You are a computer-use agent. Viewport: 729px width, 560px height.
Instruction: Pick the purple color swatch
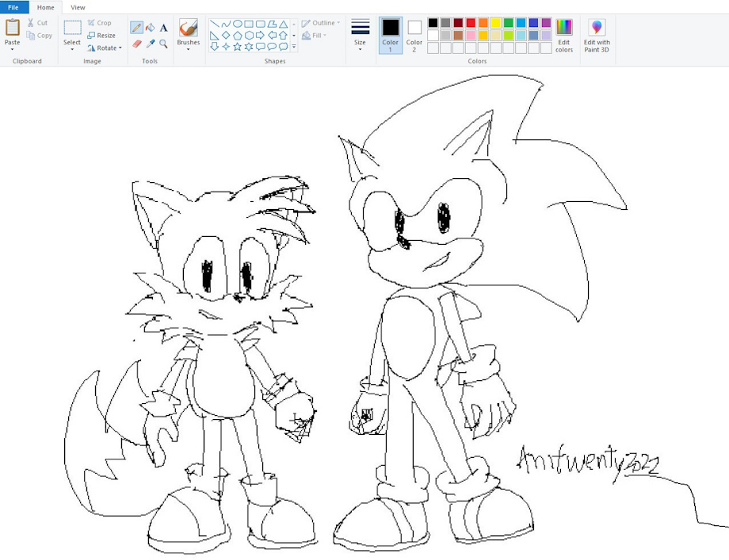546,23
